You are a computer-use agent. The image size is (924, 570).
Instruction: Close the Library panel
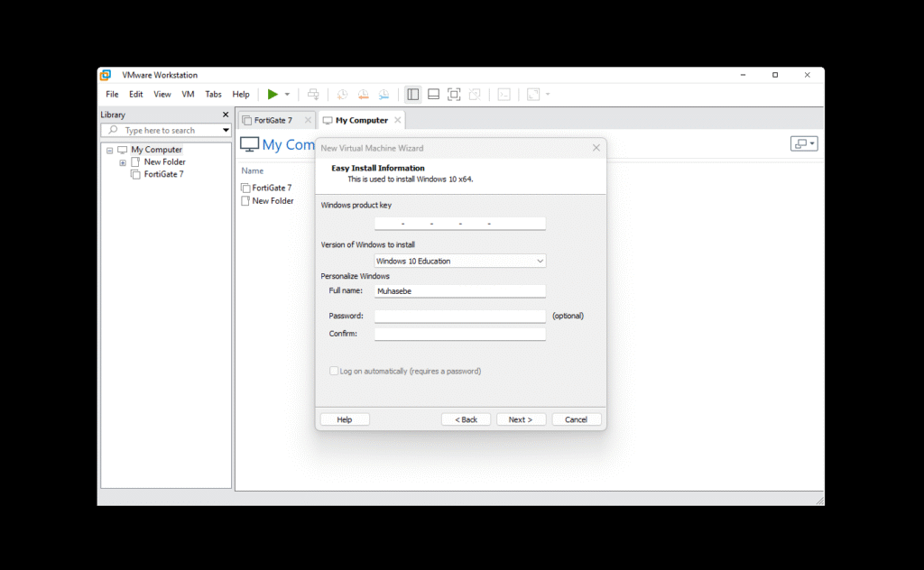[226, 115]
